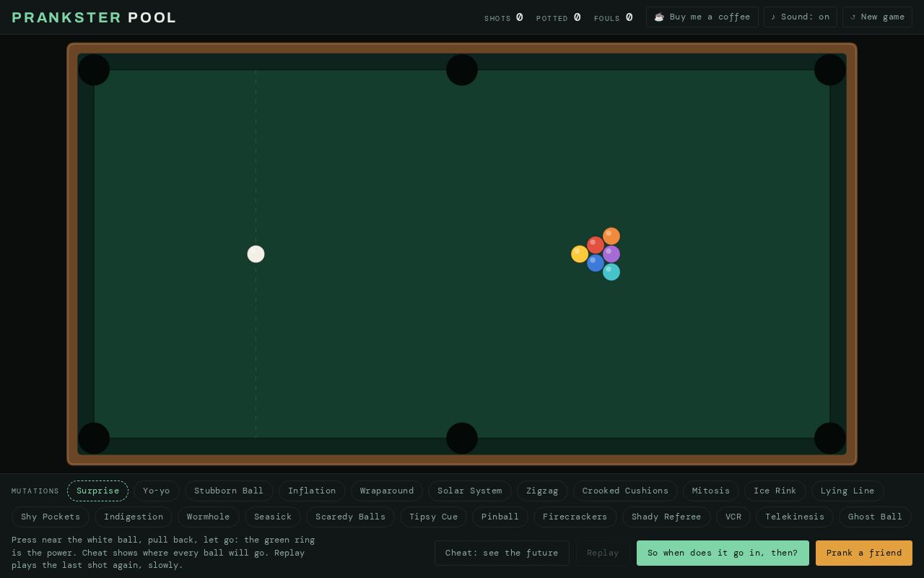The height and width of the screenshot is (578, 924).
Task: Enable the Shady Referee mutation
Action: 666,517
